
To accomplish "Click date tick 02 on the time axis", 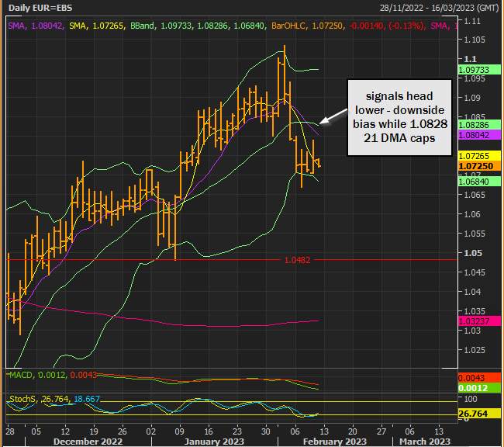I will tap(150, 431).
